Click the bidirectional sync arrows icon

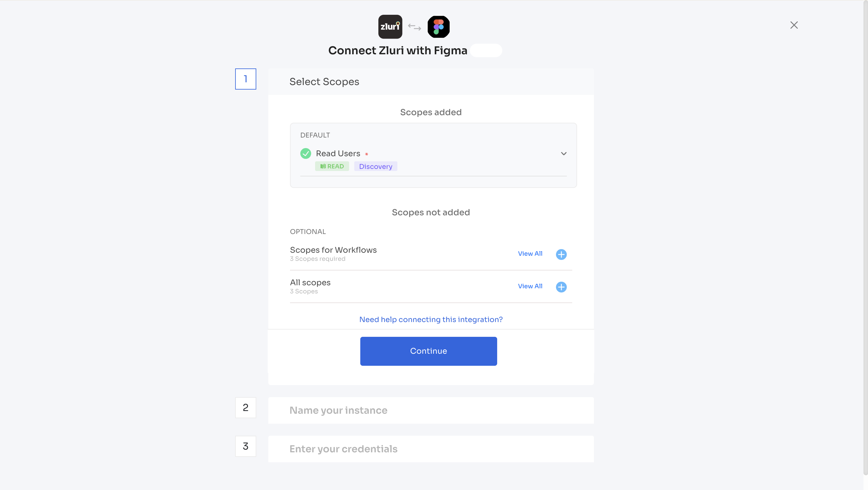coord(414,27)
